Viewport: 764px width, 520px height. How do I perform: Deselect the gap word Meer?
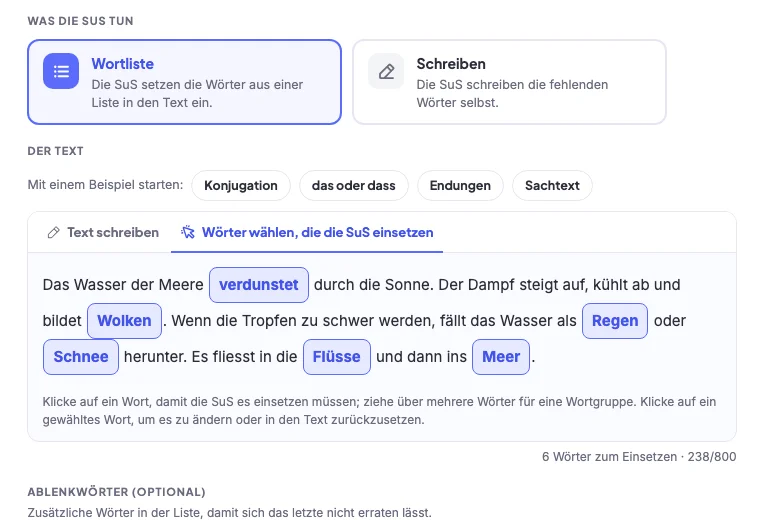pyautogui.click(x=501, y=357)
